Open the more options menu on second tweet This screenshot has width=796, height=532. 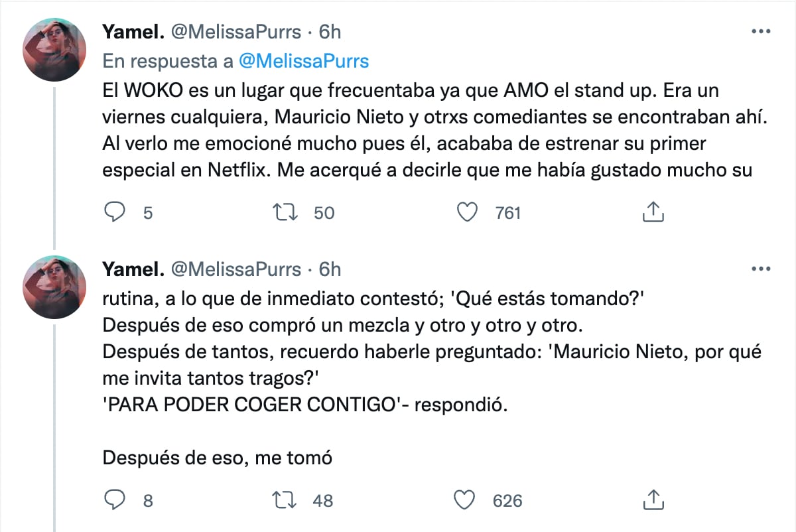[760, 269]
